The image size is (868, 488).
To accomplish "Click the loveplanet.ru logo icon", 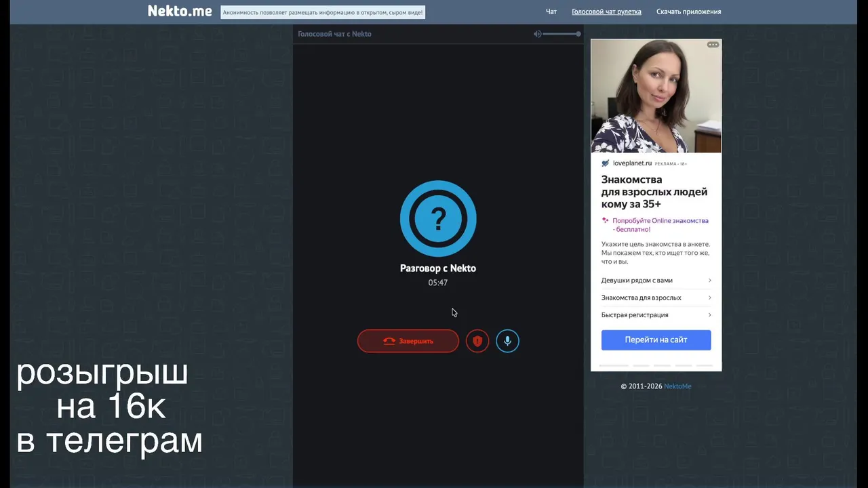I will [606, 163].
